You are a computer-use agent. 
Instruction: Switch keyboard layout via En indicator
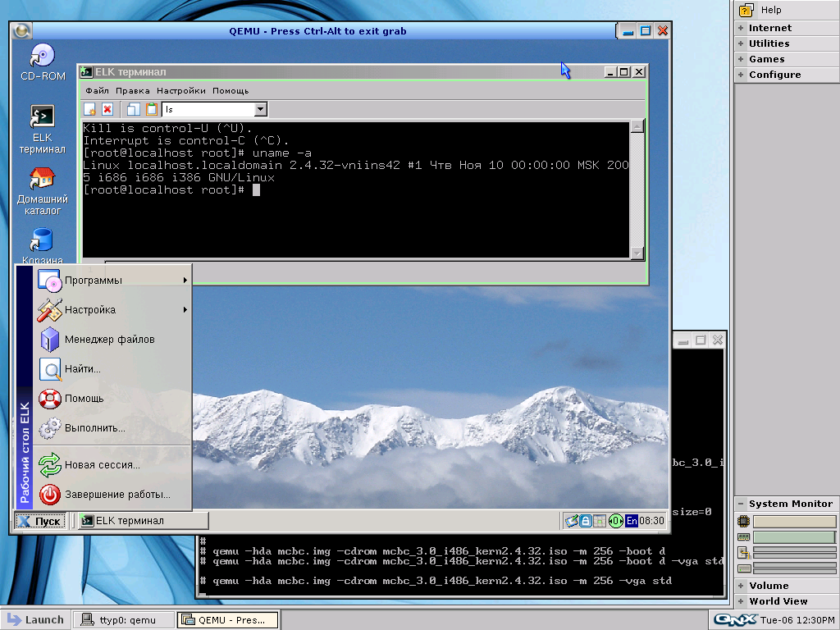pyautogui.click(x=631, y=521)
